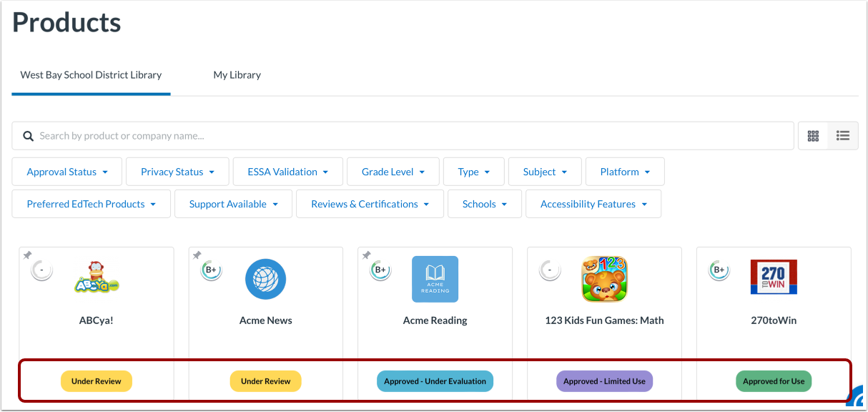Unpin the Acme Reading card
This screenshot has width=868, height=412.
366,254
